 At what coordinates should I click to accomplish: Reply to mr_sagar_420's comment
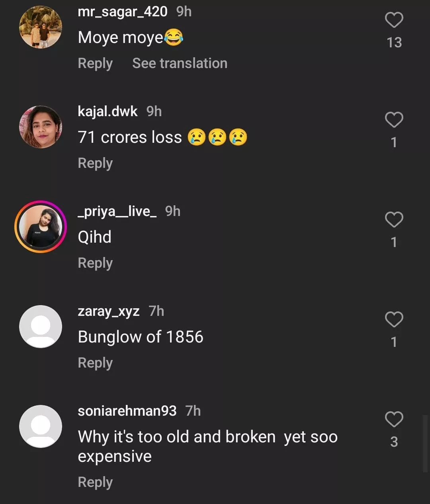coord(95,64)
